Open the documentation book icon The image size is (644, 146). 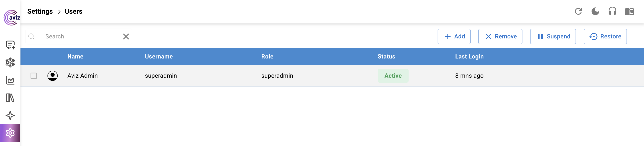point(629,12)
